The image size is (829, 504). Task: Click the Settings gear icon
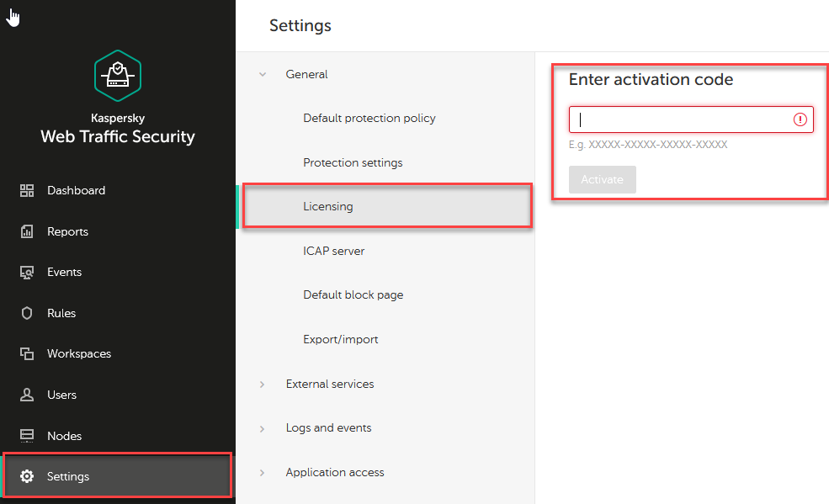point(27,477)
